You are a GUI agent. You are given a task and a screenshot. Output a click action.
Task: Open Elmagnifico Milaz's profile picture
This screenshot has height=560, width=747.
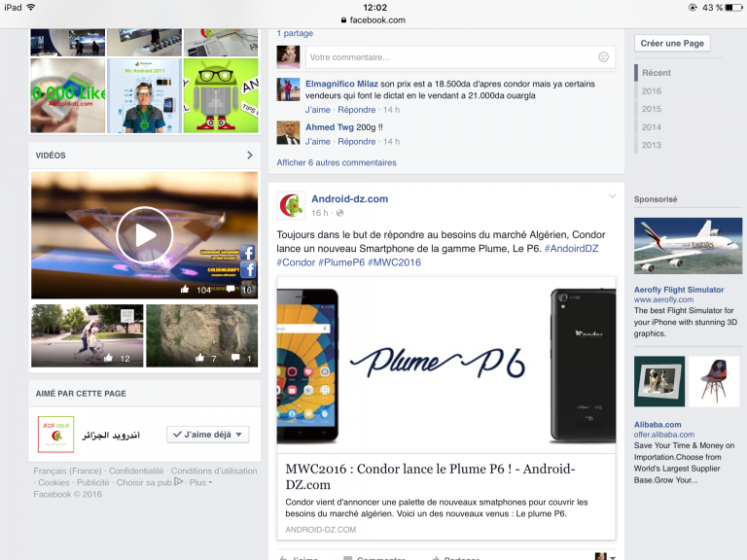click(288, 89)
